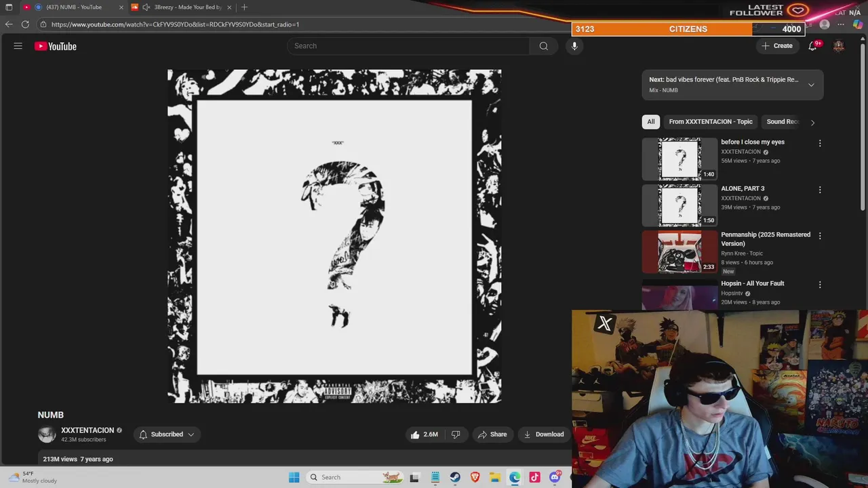Go to YouTube home via logo
The height and width of the screenshot is (488, 868).
point(56,46)
